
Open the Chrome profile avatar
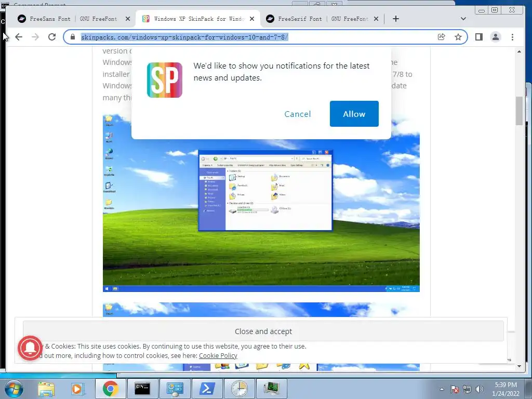pos(495,37)
